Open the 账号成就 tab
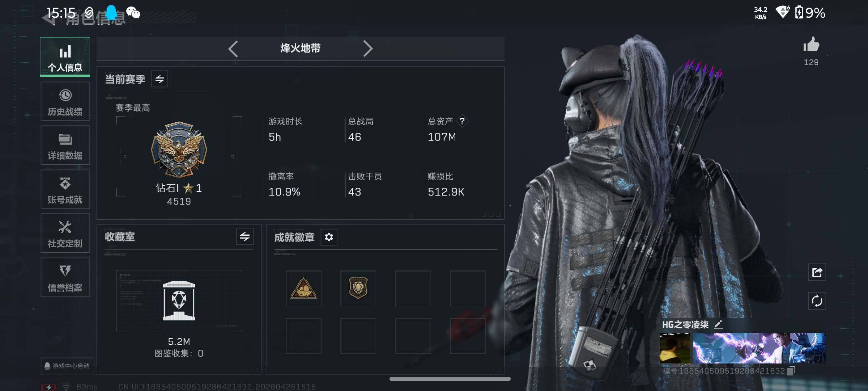This screenshot has width=868, height=391. tap(65, 189)
